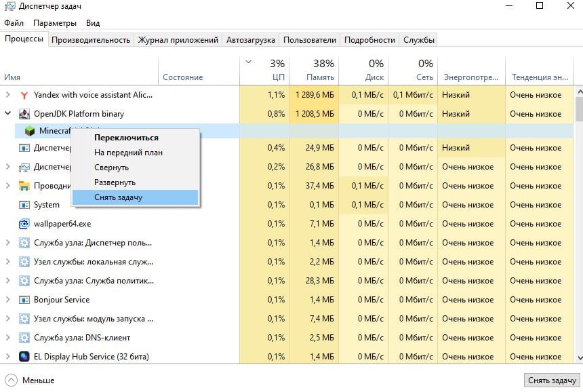
Task: Choose Переключиться in the context menu
Action: pyautogui.click(x=135, y=138)
